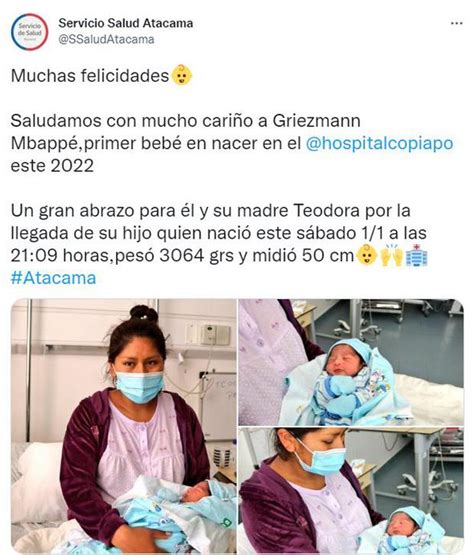Open the #Atacama hashtag
474x555 pixels.
pos(53,278)
